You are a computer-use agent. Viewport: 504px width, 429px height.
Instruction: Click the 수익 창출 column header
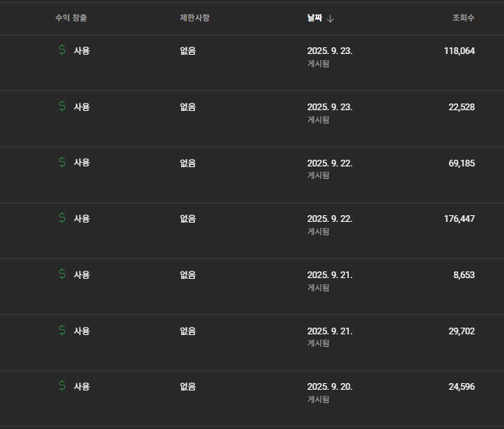(x=71, y=17)
